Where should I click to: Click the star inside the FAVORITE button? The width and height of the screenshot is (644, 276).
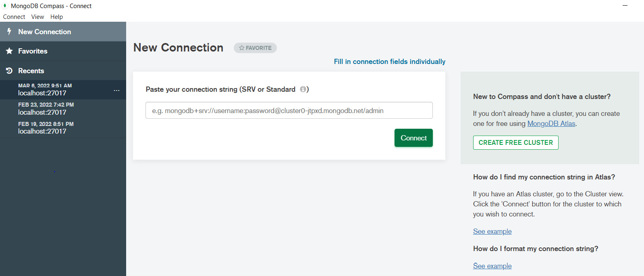pyautogui.click(x=241, y=47)
